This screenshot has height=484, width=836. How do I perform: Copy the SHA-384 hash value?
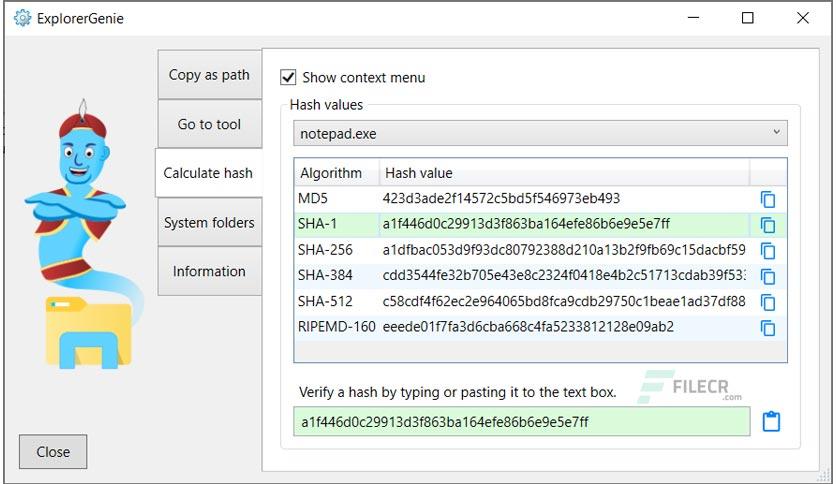(x=768, y=276)
